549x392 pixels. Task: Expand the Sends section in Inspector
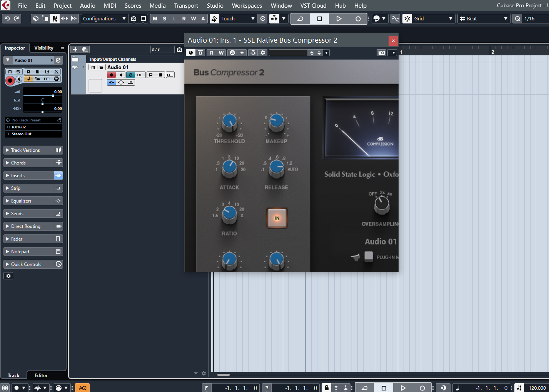pos(29,214)
